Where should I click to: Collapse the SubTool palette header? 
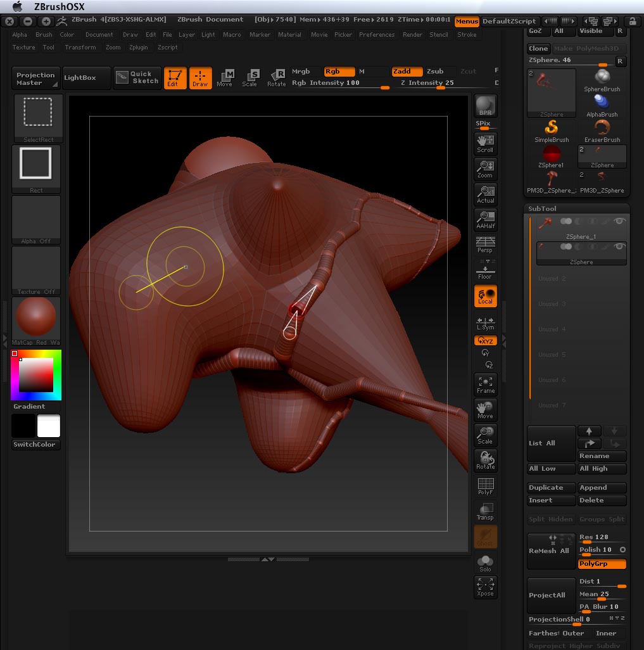tap(542, 208)
